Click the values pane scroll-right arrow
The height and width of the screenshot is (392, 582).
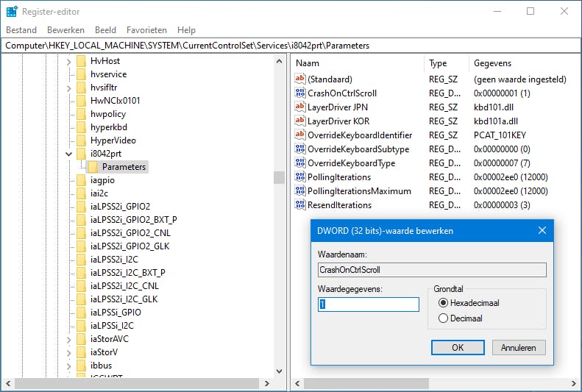click(x=574, y=383)
